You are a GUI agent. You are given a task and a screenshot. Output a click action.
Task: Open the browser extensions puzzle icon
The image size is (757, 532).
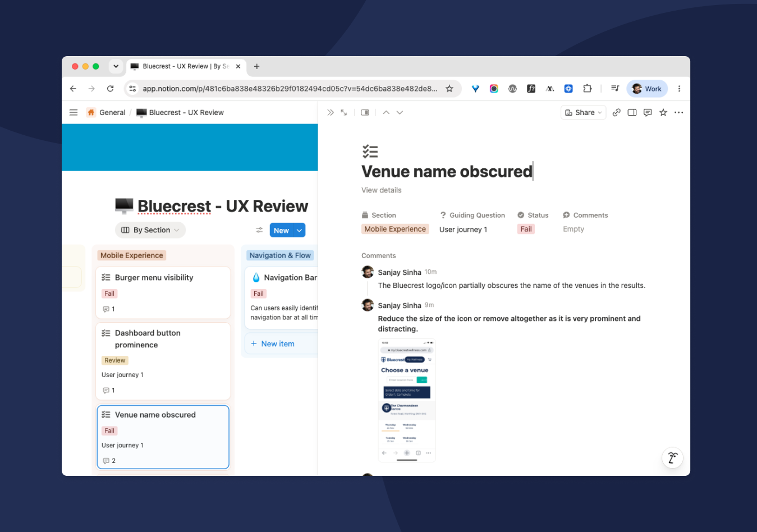(588, 89)
